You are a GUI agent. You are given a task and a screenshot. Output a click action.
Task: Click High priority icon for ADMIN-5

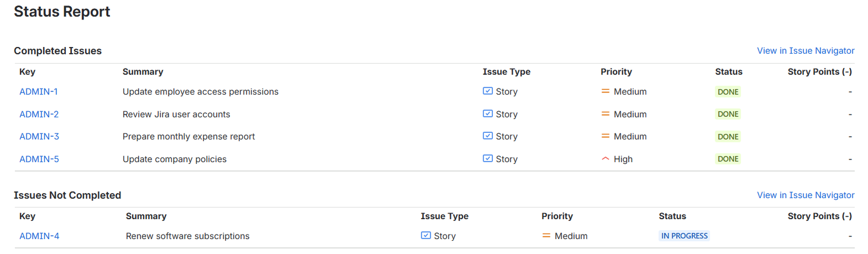point(606,159)
